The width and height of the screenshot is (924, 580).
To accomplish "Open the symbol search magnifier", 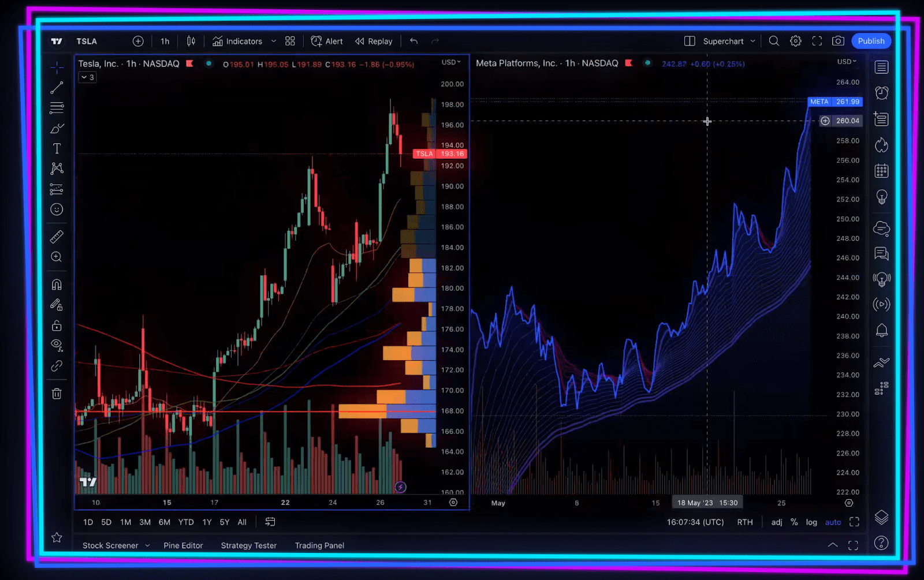I will point(774,41).
